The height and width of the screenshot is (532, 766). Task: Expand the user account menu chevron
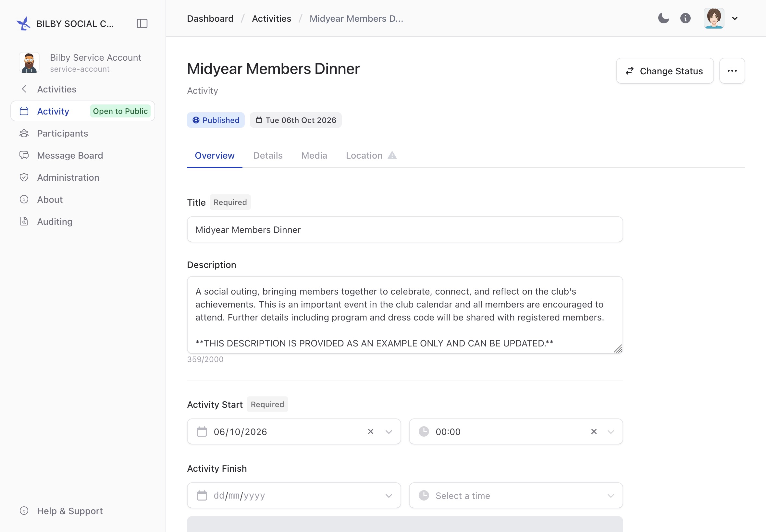coord(735,18)
